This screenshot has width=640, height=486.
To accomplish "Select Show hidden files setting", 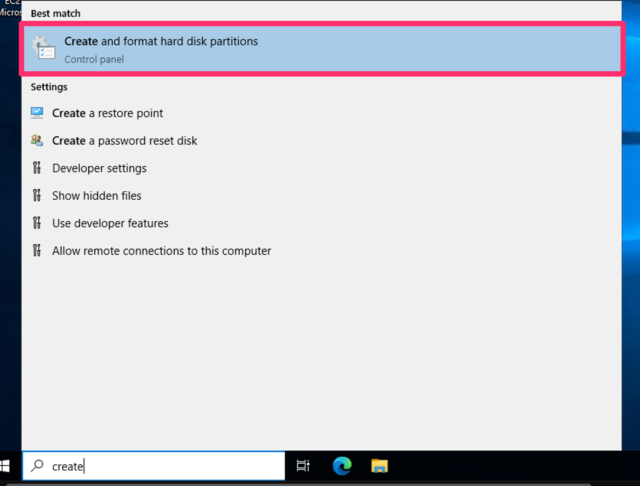I will coord(96,196).
